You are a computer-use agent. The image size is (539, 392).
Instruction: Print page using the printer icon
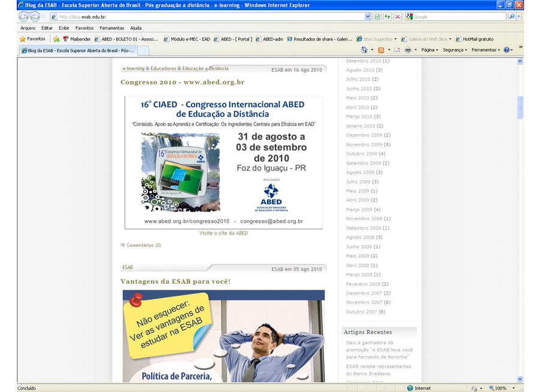[408, 50]
